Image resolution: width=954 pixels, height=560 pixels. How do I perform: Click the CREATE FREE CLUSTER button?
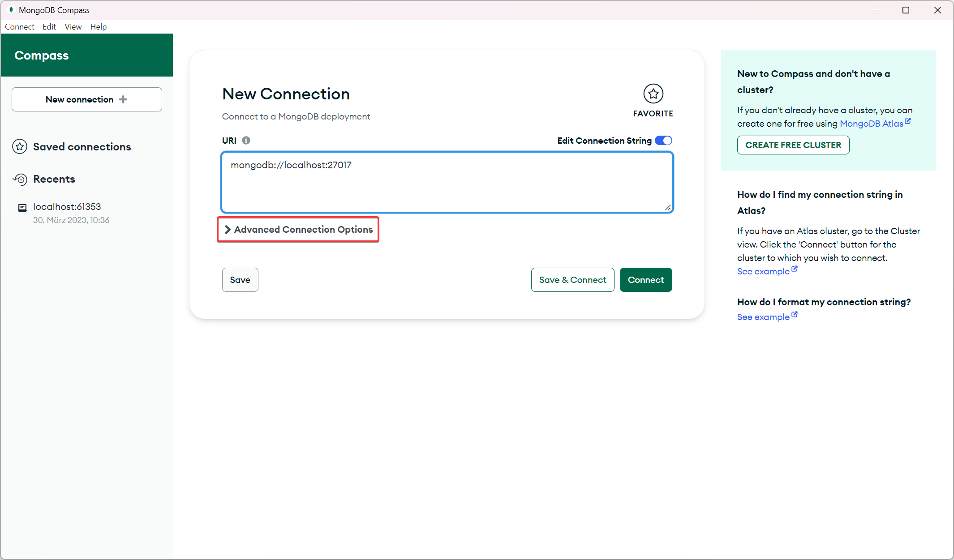[793, 145]
